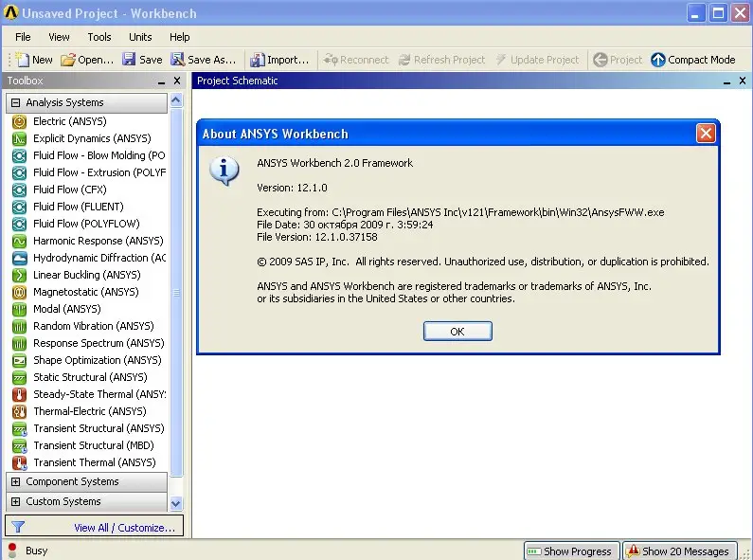Open the View menu
The image size is (753, 560).
pos(59,37)
